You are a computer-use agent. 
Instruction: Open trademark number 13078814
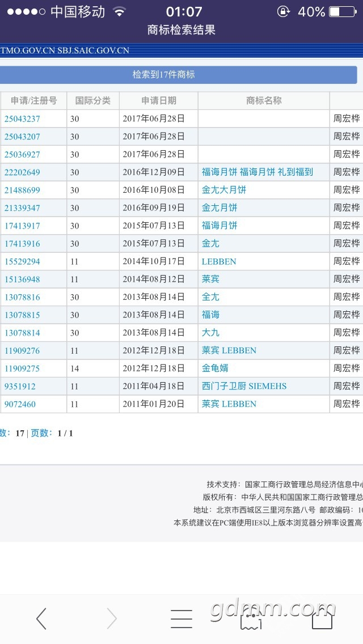[x=22, y=333]
